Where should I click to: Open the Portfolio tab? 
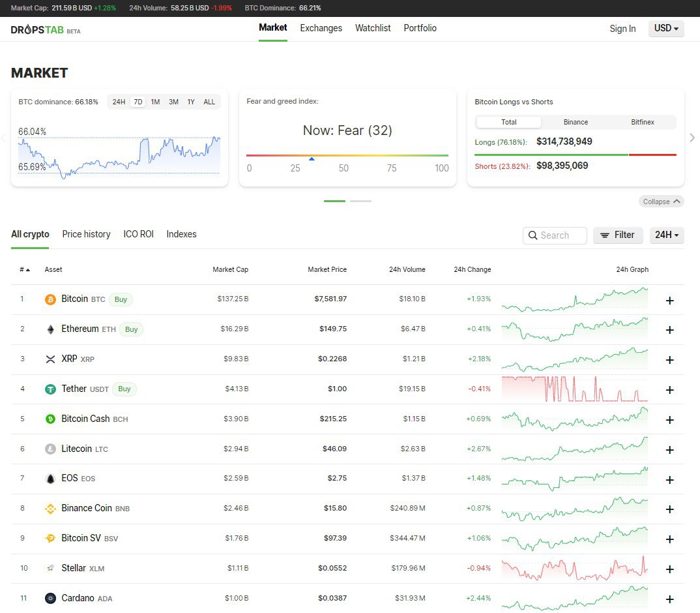pyautogui.click(x=420, y=28)
